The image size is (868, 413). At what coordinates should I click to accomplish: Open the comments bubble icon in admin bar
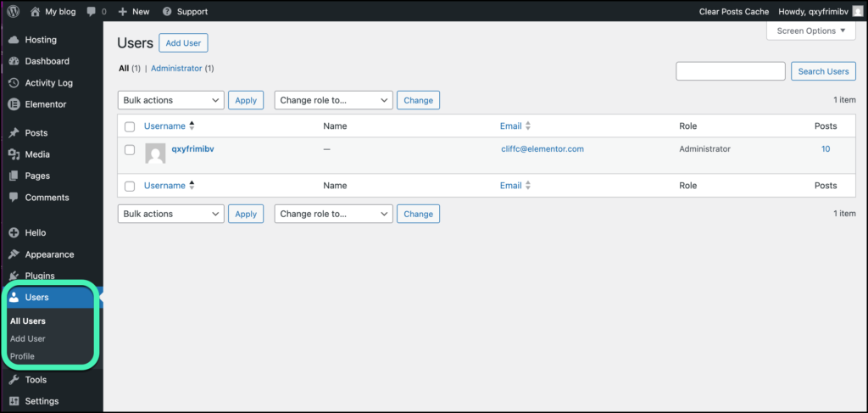[91, 12]
